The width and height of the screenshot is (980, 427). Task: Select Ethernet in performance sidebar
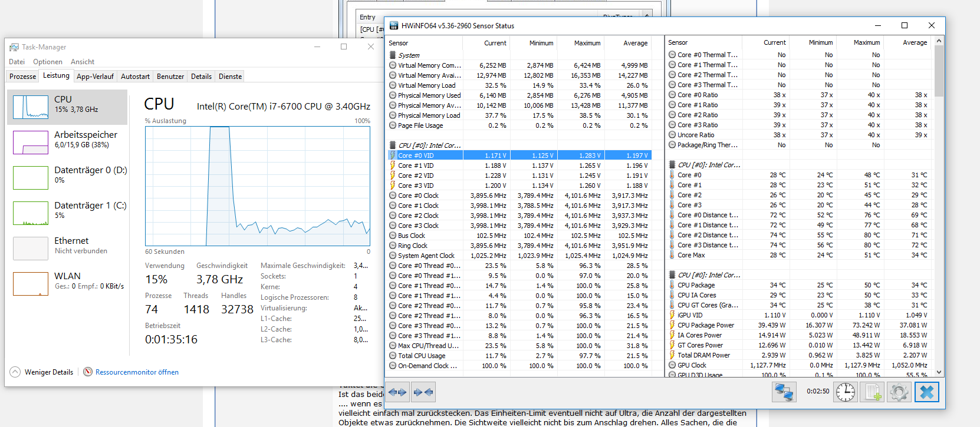[x=68, y=249]
